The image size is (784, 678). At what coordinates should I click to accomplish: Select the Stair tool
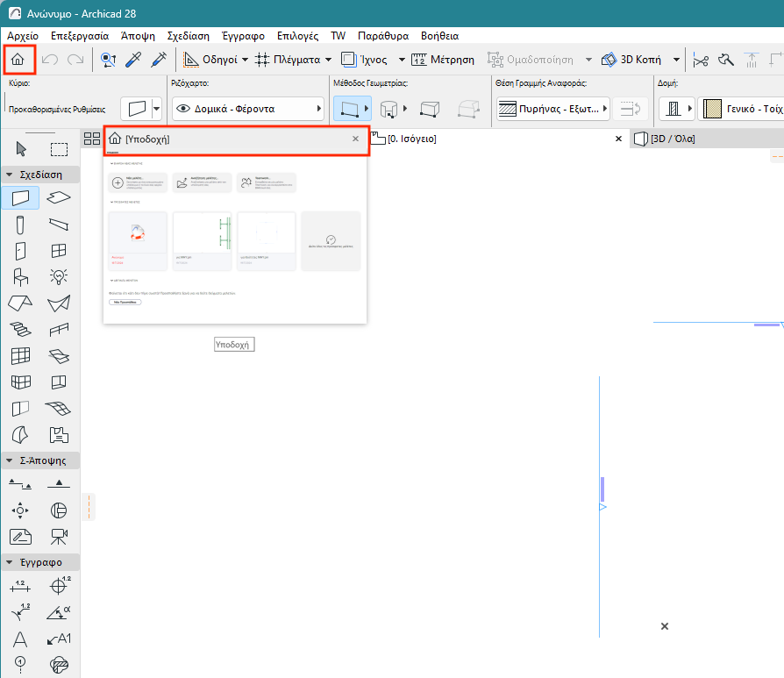click(x=20, y=329)
